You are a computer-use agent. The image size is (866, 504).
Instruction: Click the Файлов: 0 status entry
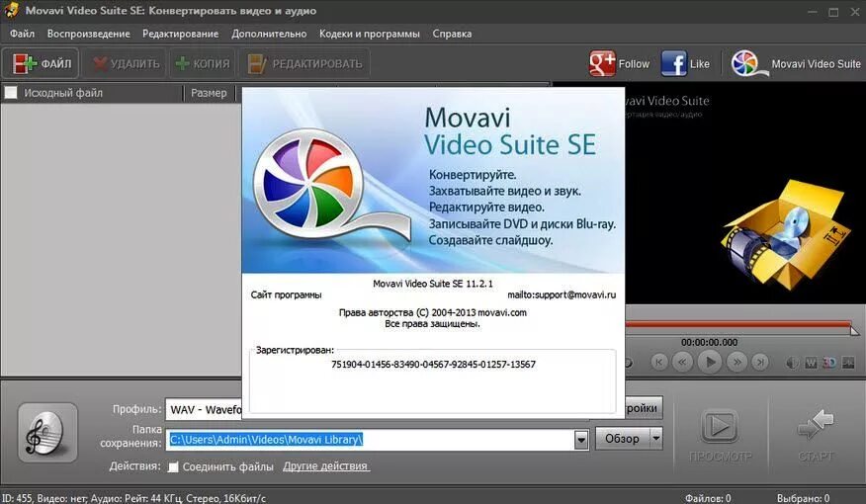708,498
